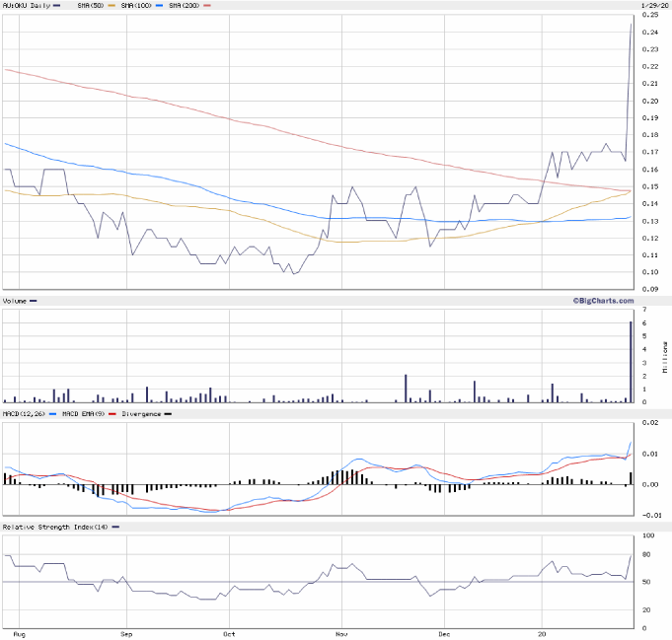Screen dimensions: 672x640
Task: Click the MACD EMA(9) legend label
Action: click(83, 414)
